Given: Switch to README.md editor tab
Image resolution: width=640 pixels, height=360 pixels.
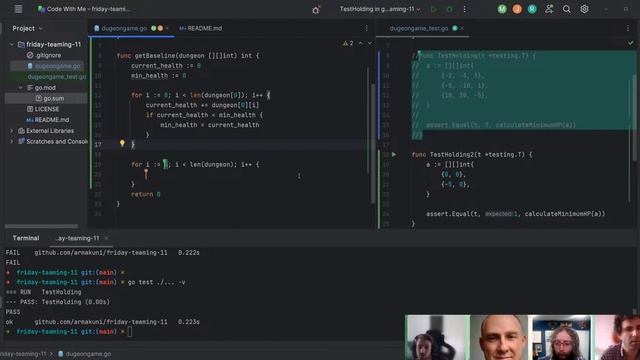Looking at the screenshot, I should tap(201, 28).
